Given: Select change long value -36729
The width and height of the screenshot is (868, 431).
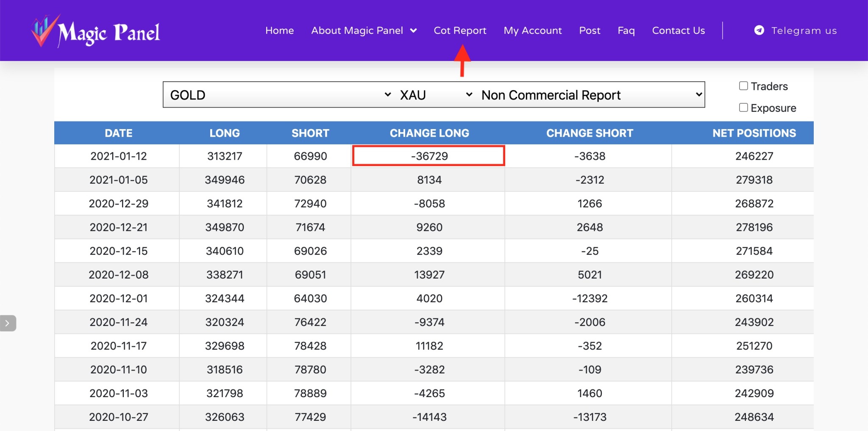Looking at the screenshot, I should coord(429,156).
